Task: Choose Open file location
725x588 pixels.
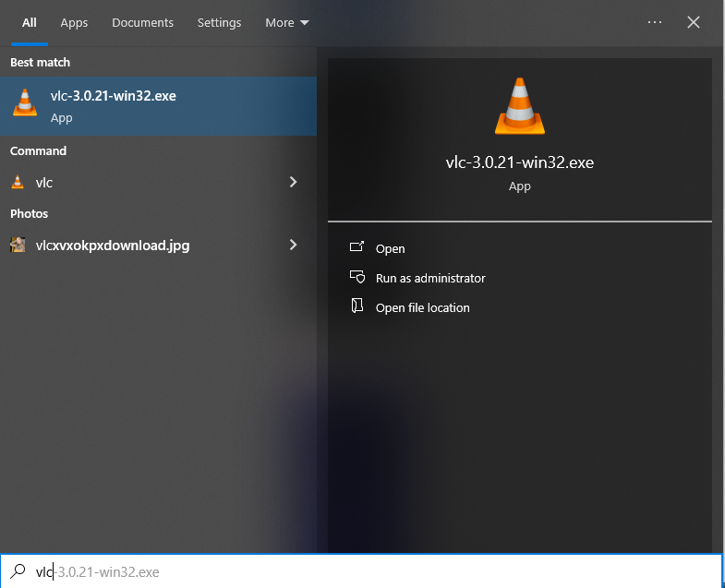Action: pyautogui.click(x=422, y=308)
